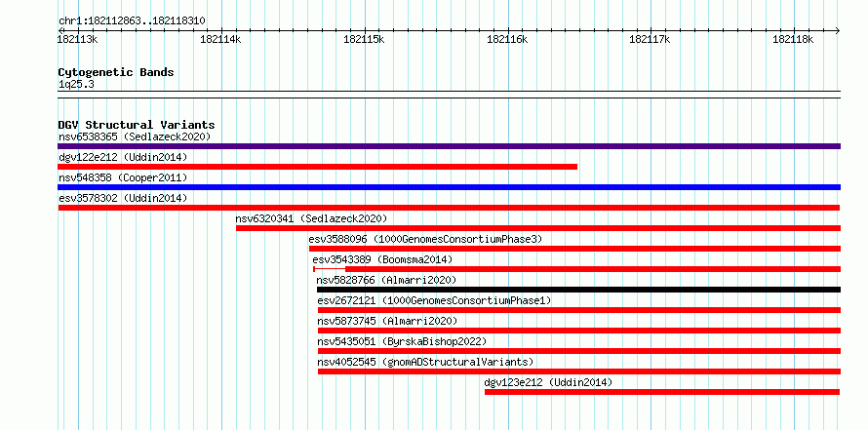This screenshot has height=430, width=868.
Task: Click the 182117k ruler tick label
Action: pos(650,40)
